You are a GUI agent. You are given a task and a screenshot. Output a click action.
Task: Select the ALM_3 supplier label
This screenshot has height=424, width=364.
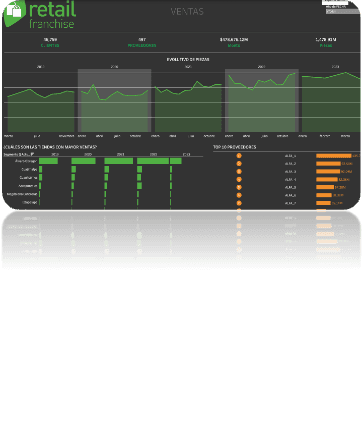point(290,172)
